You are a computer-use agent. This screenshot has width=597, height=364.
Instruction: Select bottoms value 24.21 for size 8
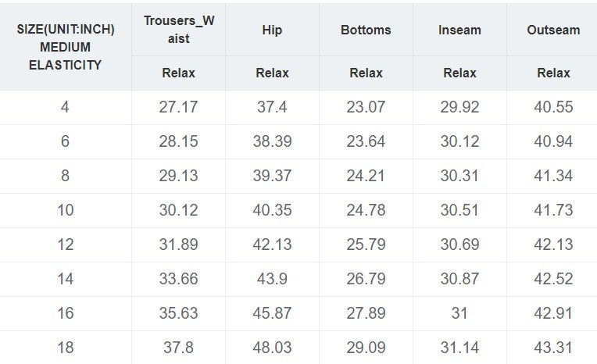tap(366, 176)
